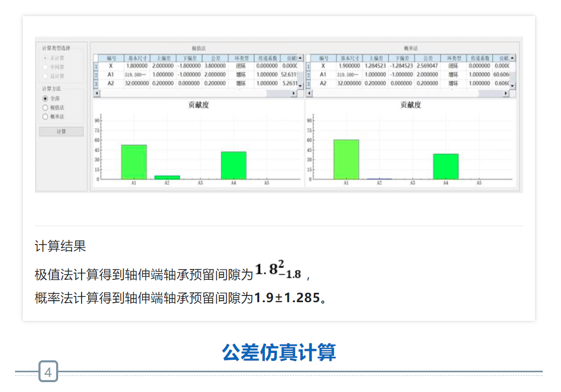
Task: Choose the 正计算 calculation type radio
Action: point(45,58)
